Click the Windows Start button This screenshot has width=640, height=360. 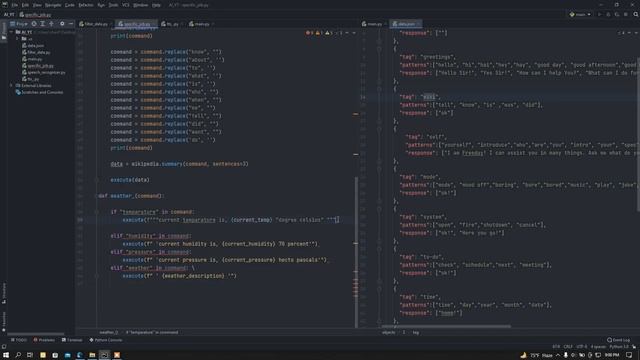point(6,355)
